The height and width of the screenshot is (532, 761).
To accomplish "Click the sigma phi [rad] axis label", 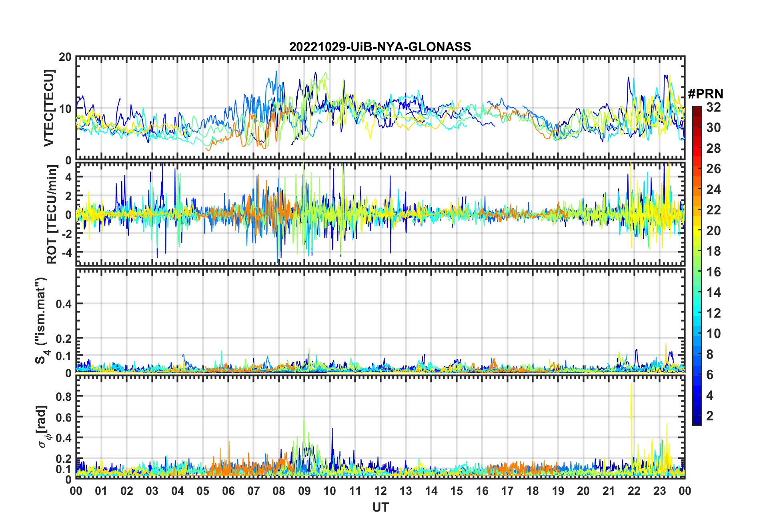I will (x=43, y=426).
